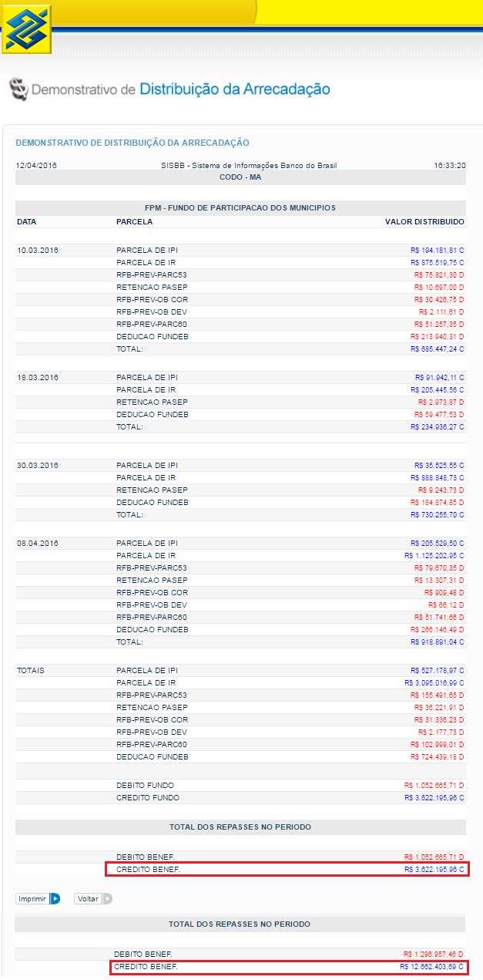Click the highlighted R$ 3.622.195,96 credito benef value
Image resolution: width=483 pixels, height=980 pixels.
pos(434,870)
